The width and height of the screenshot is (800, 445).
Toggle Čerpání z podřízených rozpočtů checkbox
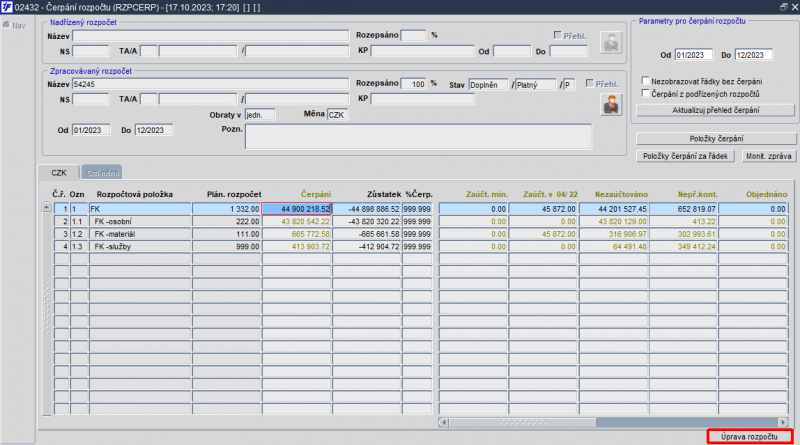click(645, 93)
